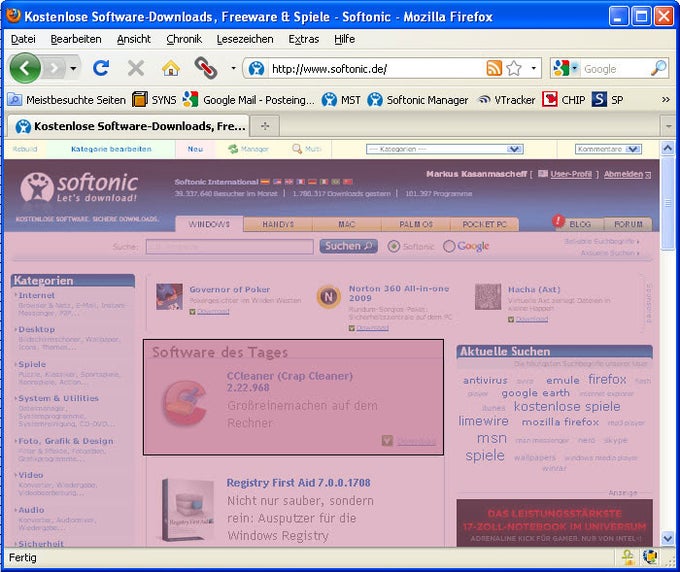Switch to the POCKET PC tab
Screen dimensions: 680x572
[x=484, y=224]
